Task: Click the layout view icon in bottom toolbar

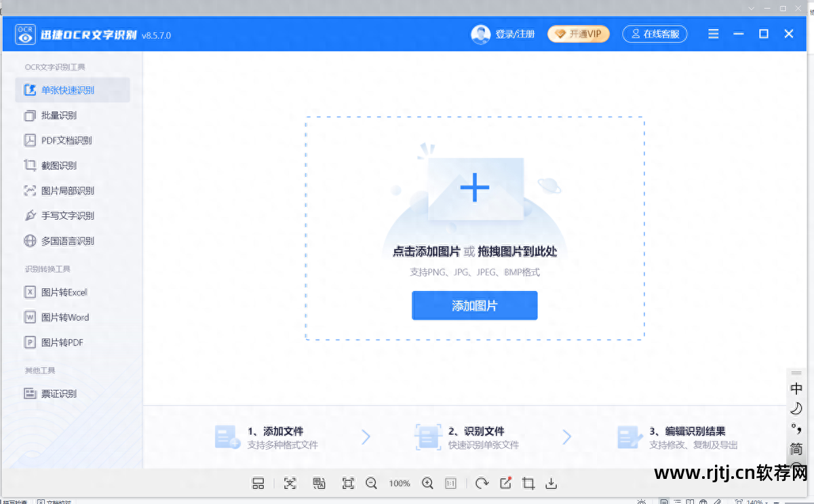Action: [258, 483]
